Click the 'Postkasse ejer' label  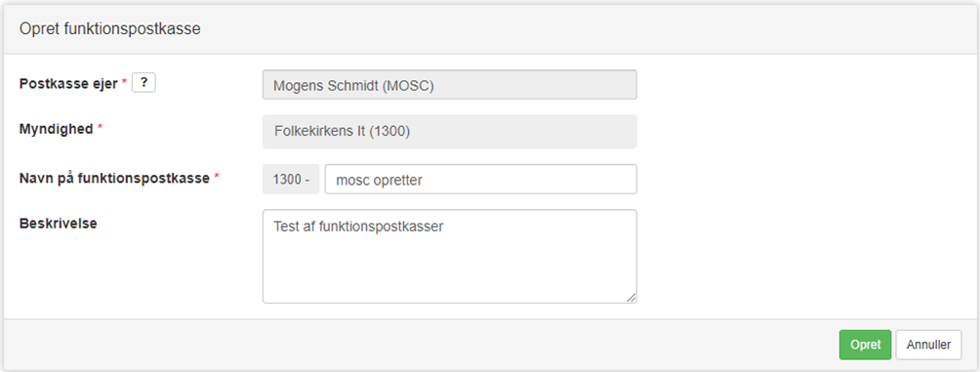pos(68,84)
